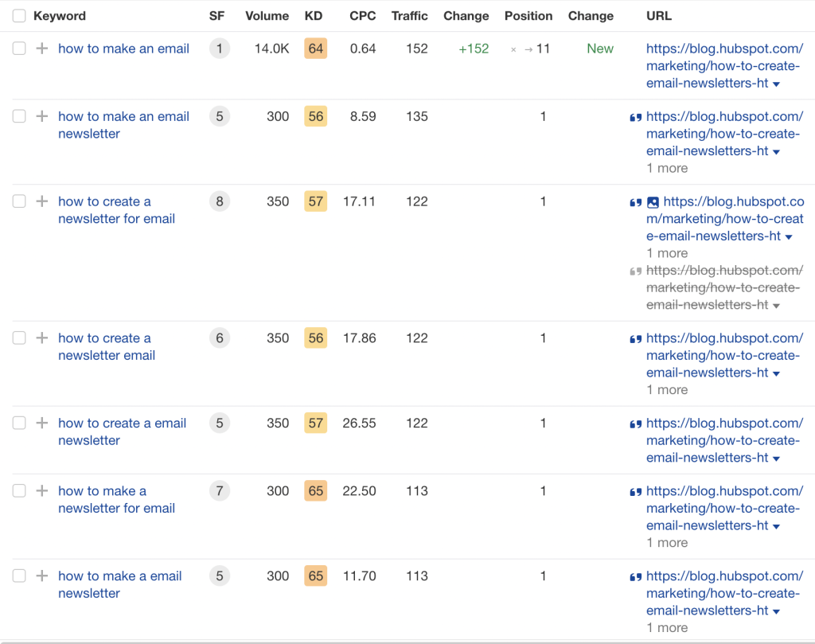
Task: Tick checkbox for 'how to make a newsletter for email'
Action: [19, 490]
